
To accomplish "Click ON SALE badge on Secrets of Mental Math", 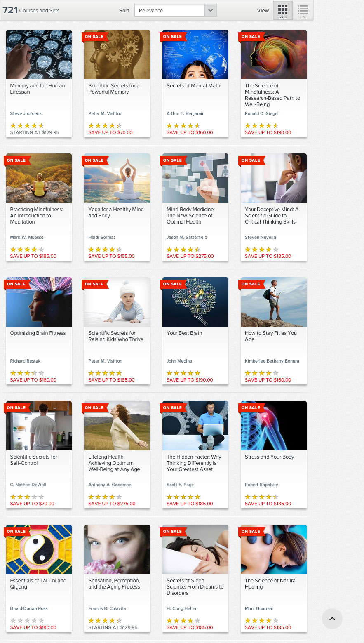I will [x=173, y=37].
